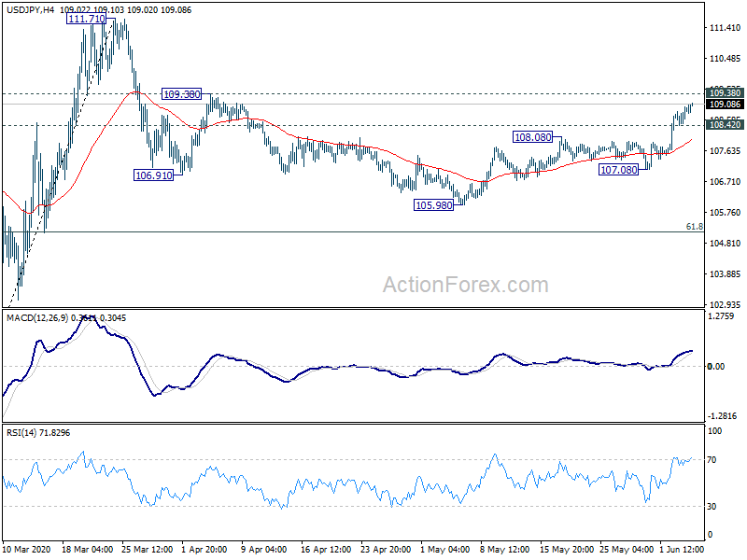Click the 110.485 axis price
747x560 pixels.
click(725, 59)
